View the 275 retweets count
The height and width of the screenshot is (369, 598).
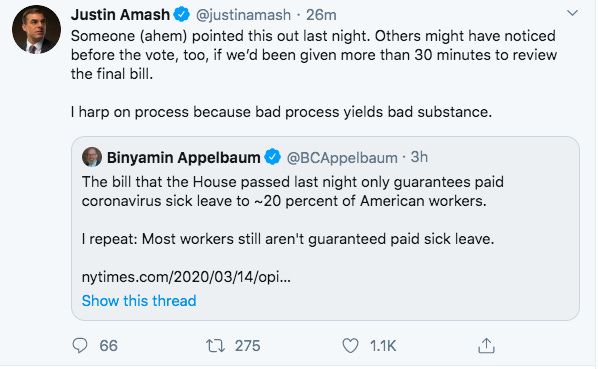coord(248,346)
